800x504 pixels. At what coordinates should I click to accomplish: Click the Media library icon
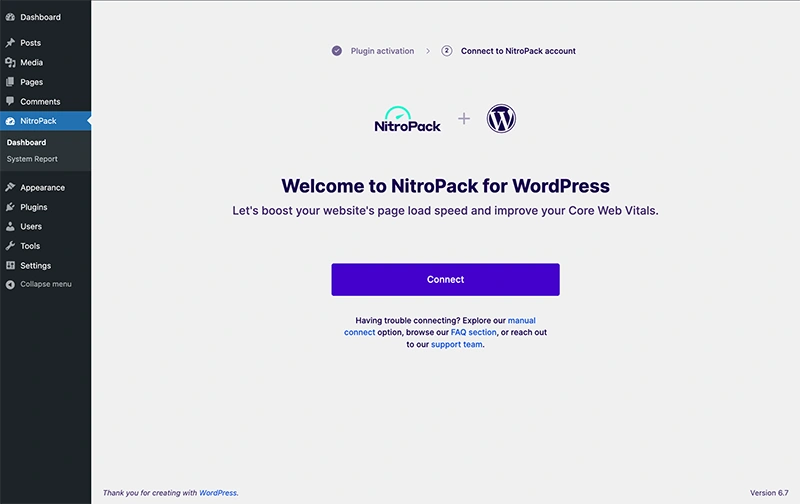[10, 62]
